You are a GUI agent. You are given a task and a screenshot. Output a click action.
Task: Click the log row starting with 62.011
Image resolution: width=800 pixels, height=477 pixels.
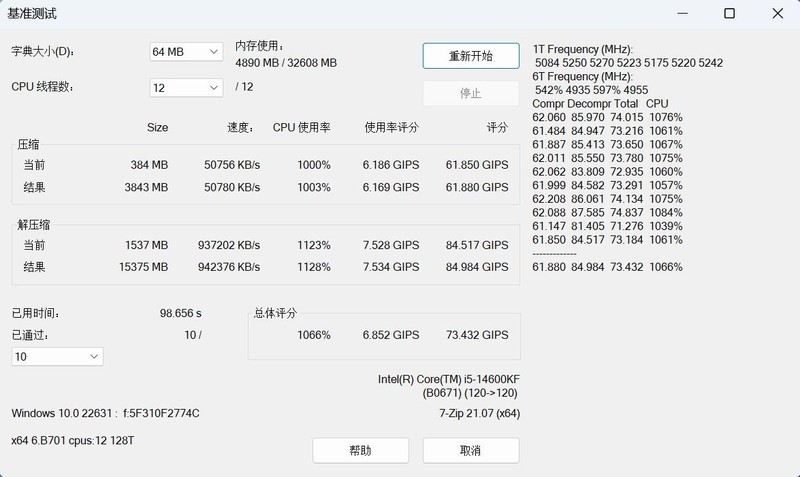click(607, 158)
